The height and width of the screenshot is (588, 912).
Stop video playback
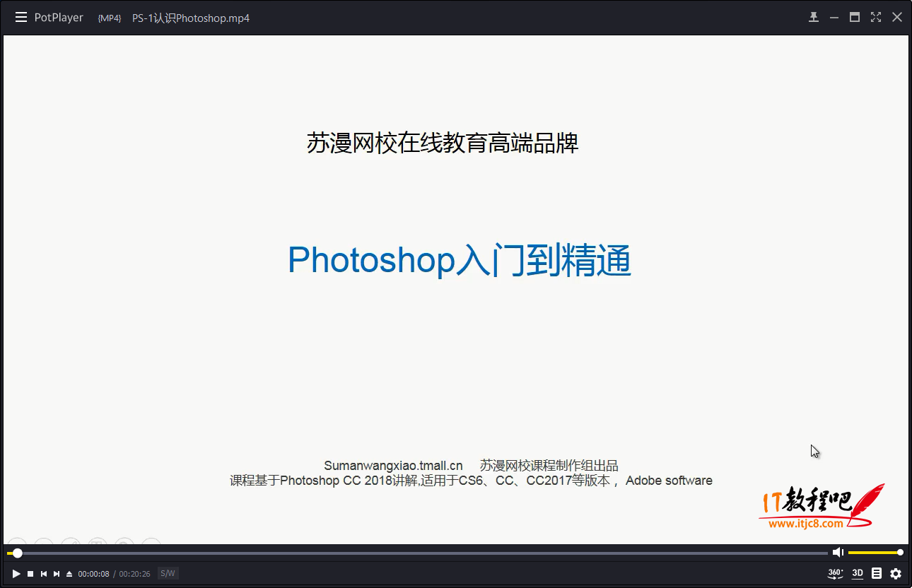[x=30, y=574]
